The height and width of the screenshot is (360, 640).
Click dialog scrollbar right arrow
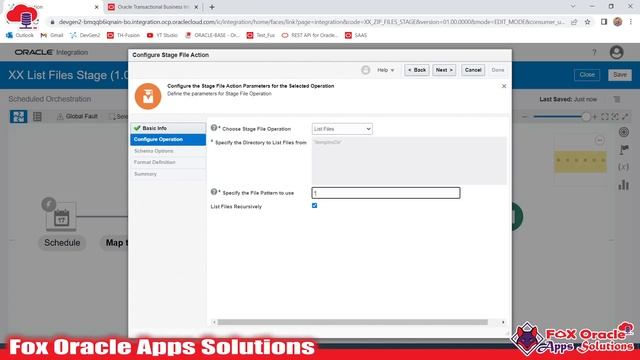(x=503, y=322)
